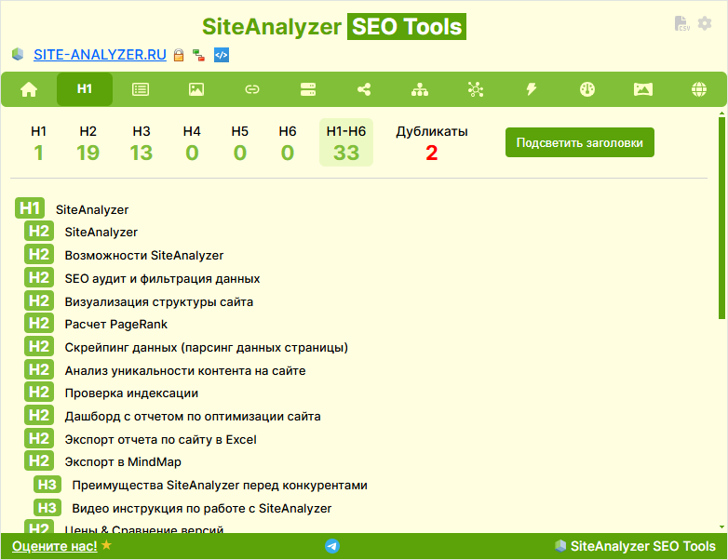The height and width of the screenshot is (560, 728).
Task: Select heading Визуализация структуры сайта
Action: (159, 301)
